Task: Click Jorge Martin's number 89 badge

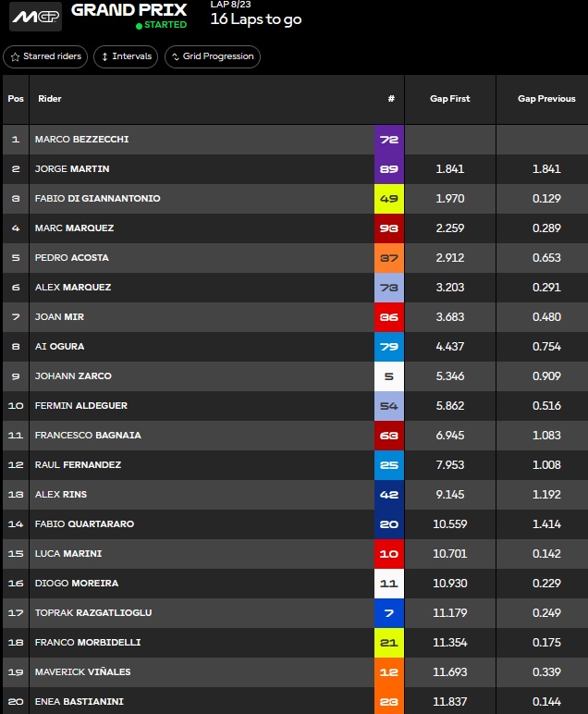Action: point(389,169)
